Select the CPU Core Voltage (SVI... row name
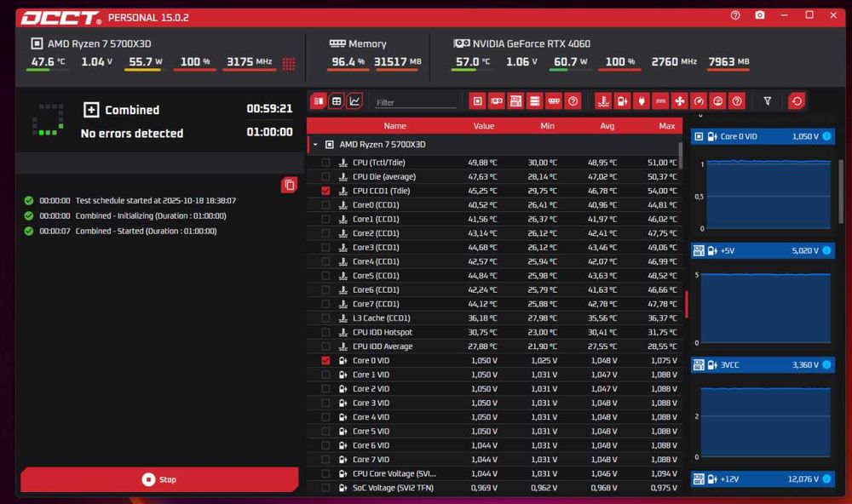Viewport: 852px width, 504px height. pos(394,473)
